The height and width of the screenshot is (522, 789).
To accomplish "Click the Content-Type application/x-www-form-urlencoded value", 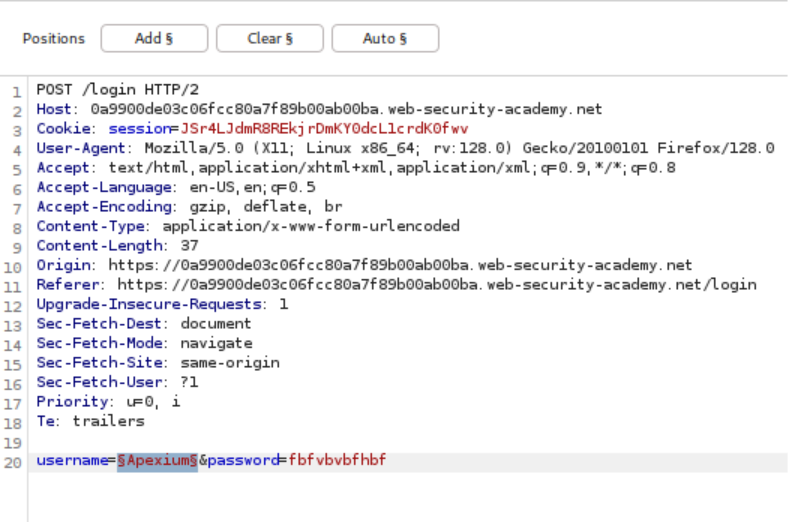I will coord(310,226).
